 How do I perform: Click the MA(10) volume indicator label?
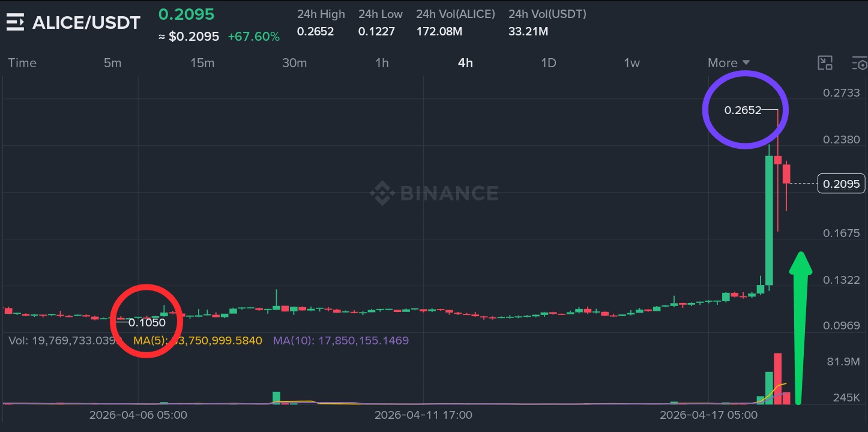[x=341, y=341]
